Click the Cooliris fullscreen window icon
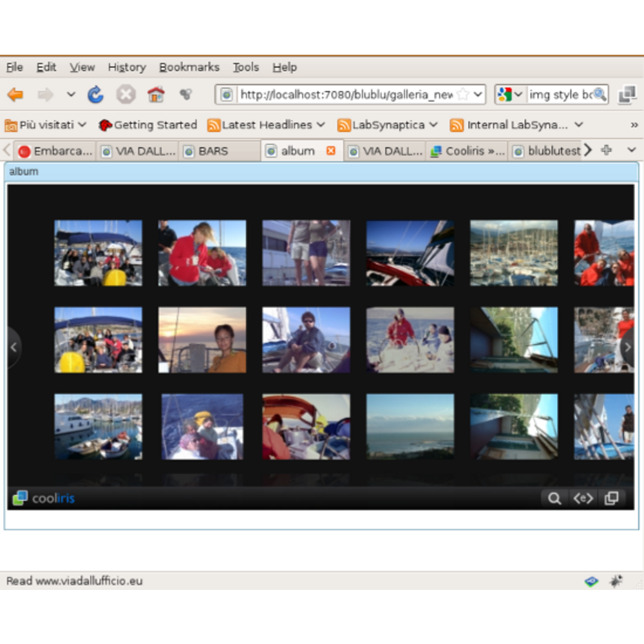Screen dimensions: 644x644 pos(612,498)
